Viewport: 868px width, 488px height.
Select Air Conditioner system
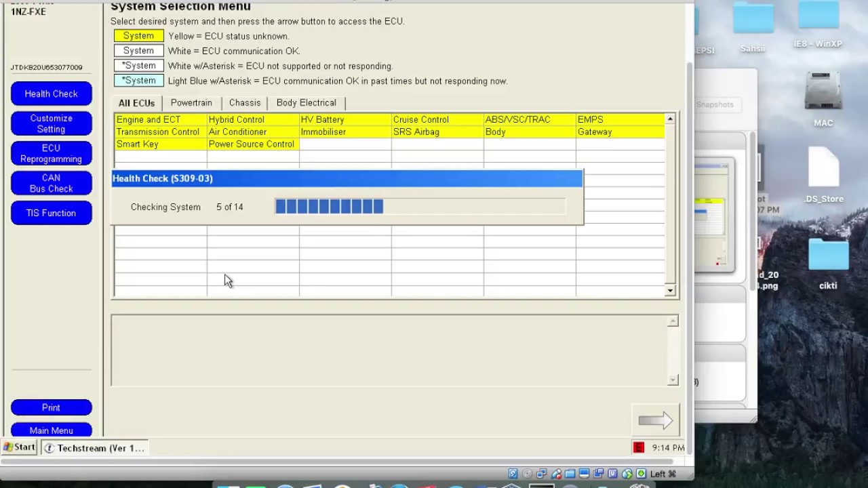(253, 131)
